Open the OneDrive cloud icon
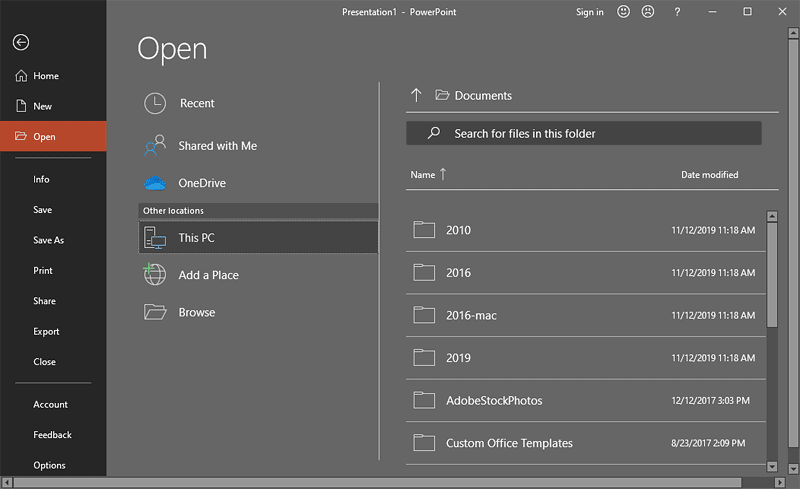This screenshot has width=800, height=489. [155, 183]
